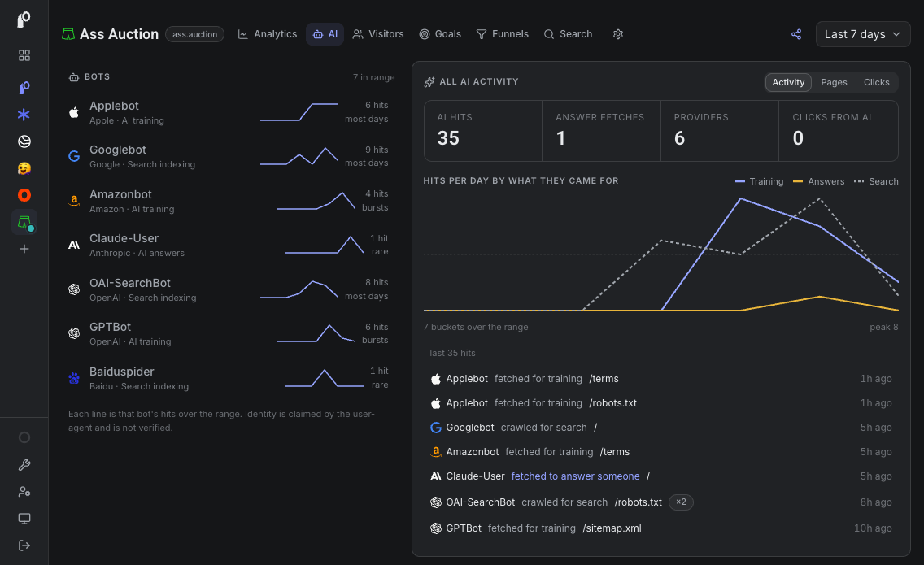924x565 pixels.
Task: Toggle the Training legend series
Action: pos(759,181)
